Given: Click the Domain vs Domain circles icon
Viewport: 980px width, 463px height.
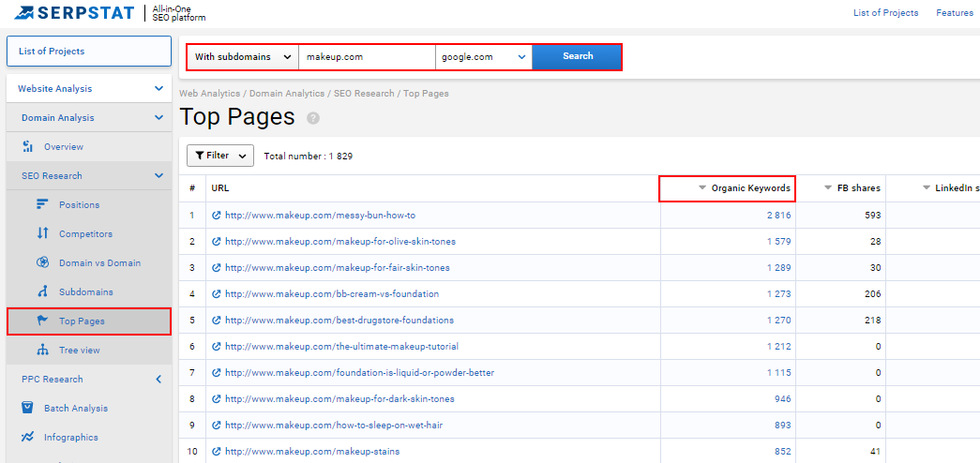Looking at the screenshot, I should [x=42, y=263].
